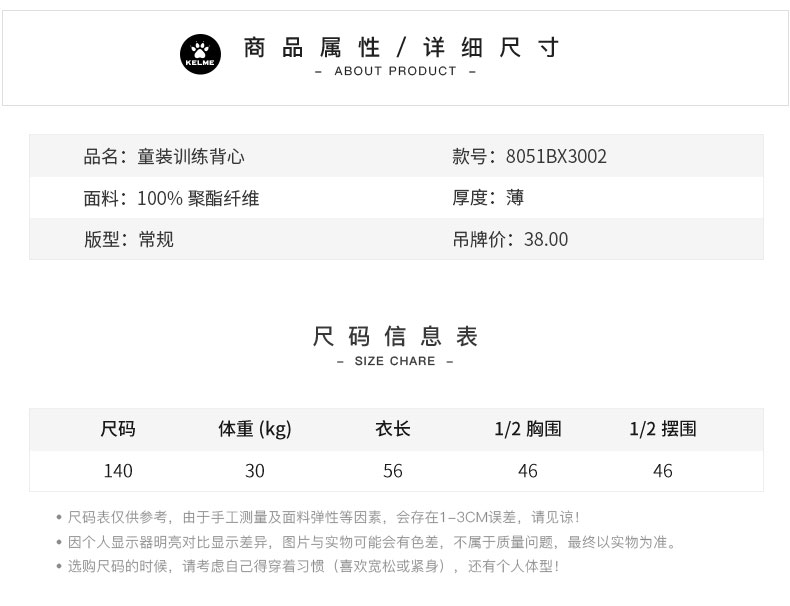
Task: Select the 版型 常规 cell
Action: pos(128,240)
